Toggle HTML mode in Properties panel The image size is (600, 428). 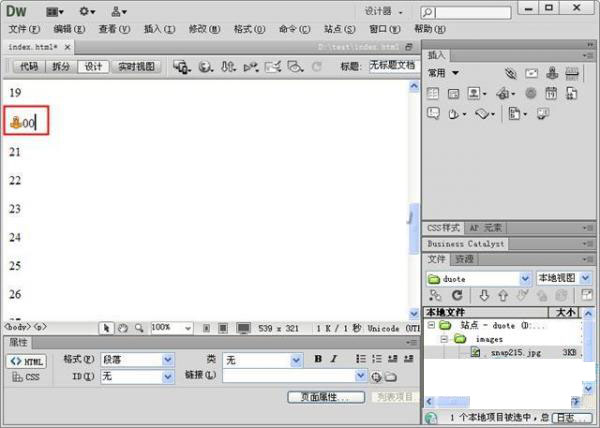(x=27, y=361)
